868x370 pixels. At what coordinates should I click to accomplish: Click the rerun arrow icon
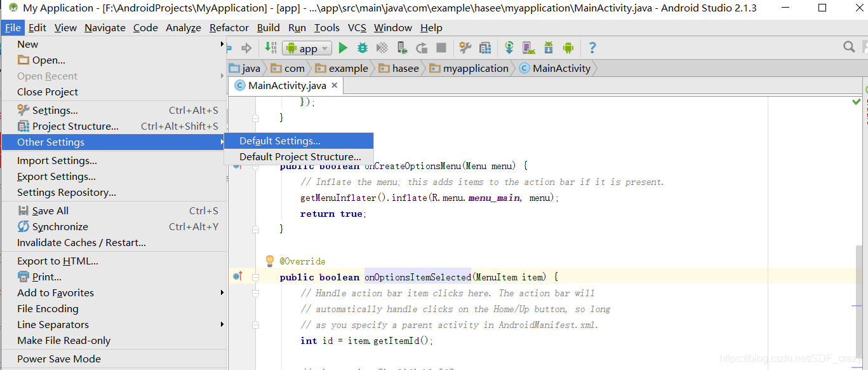click(x=422, y=48)
